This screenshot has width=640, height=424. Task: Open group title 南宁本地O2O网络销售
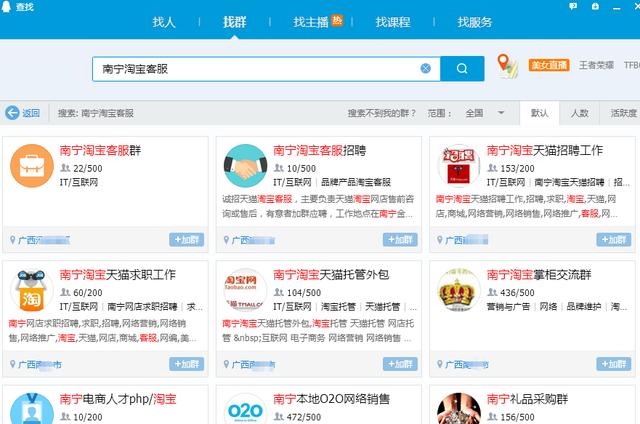click(x=331, y=399)
